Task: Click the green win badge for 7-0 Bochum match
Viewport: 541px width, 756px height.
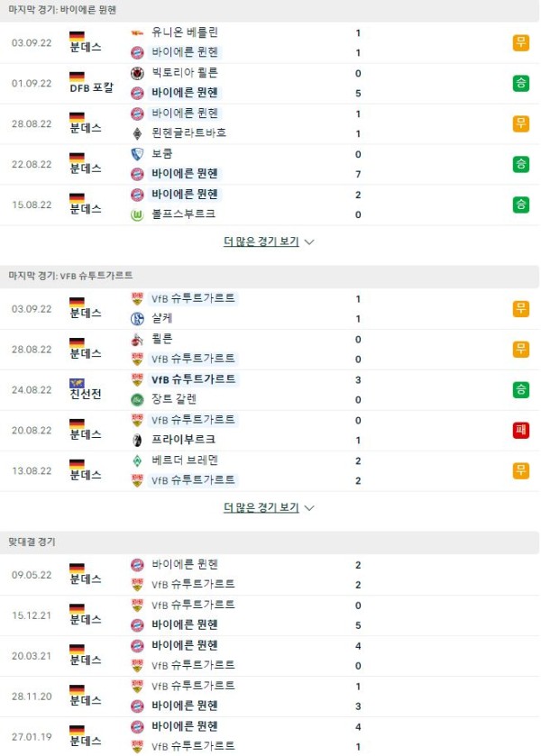Action: pyautogui.click(x=521, y=164)
